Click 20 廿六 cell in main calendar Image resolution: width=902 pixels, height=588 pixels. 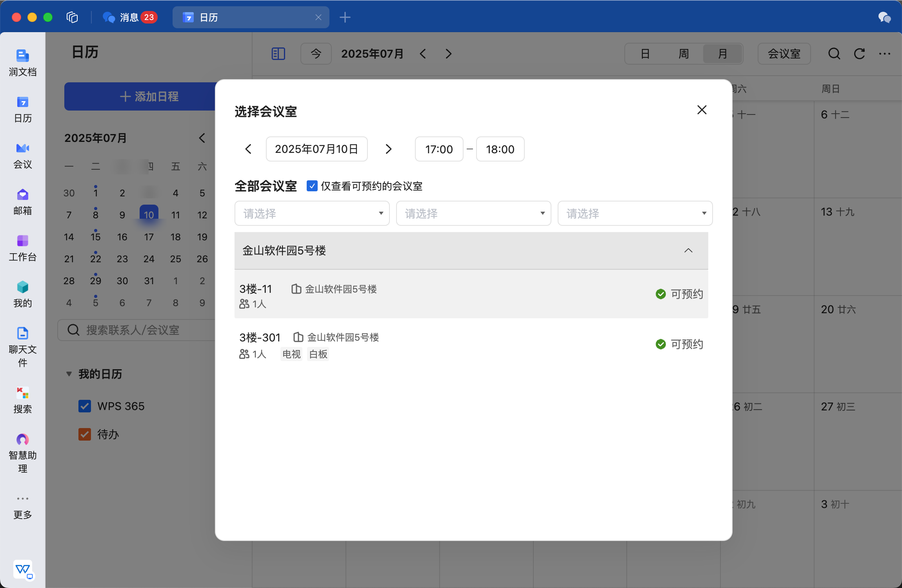pyautogui.click(x=858, y=344)
